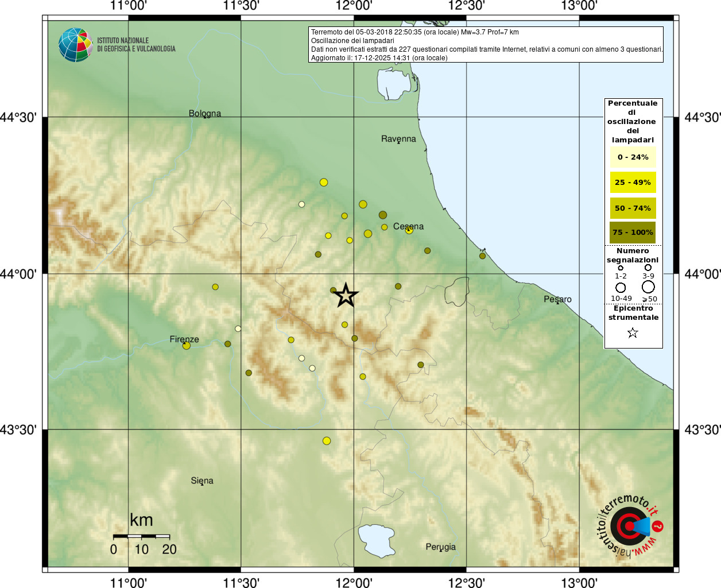721x588 pixels.
Task: Select the yellow marker beside Firenze label
Action: [186, 346]
